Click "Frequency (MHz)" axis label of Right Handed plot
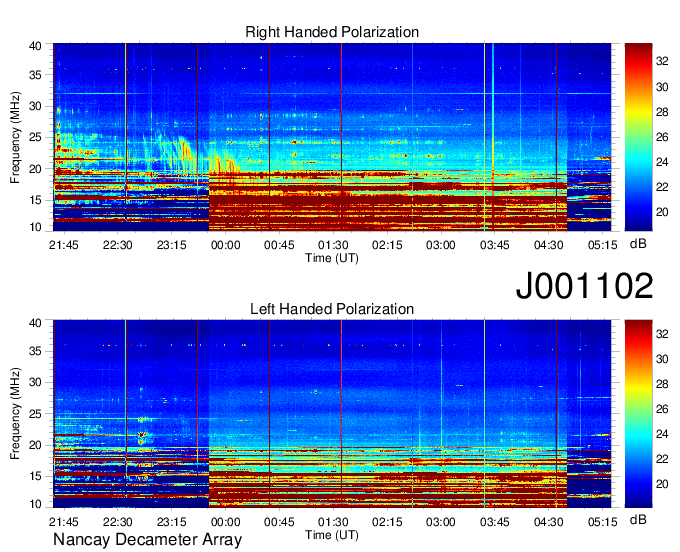680x552 pixels. [x=15, y=137]
